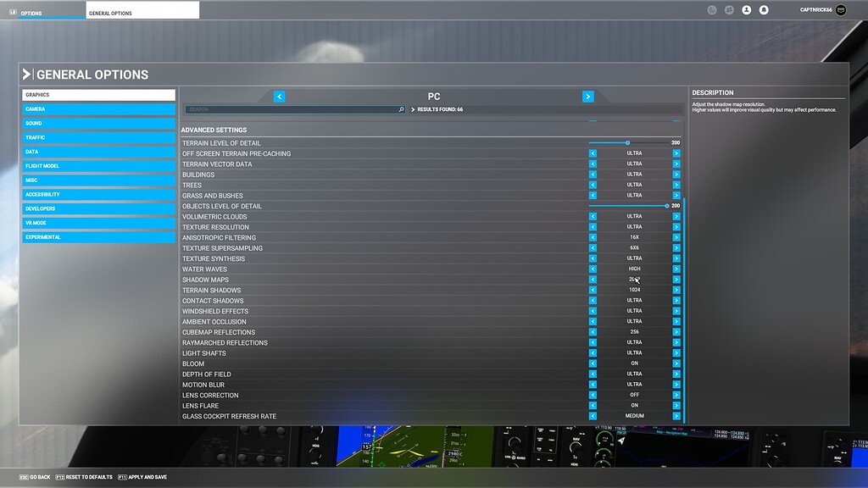
Task: Turn LENS CORRECTION on
Action: (676, 395)
